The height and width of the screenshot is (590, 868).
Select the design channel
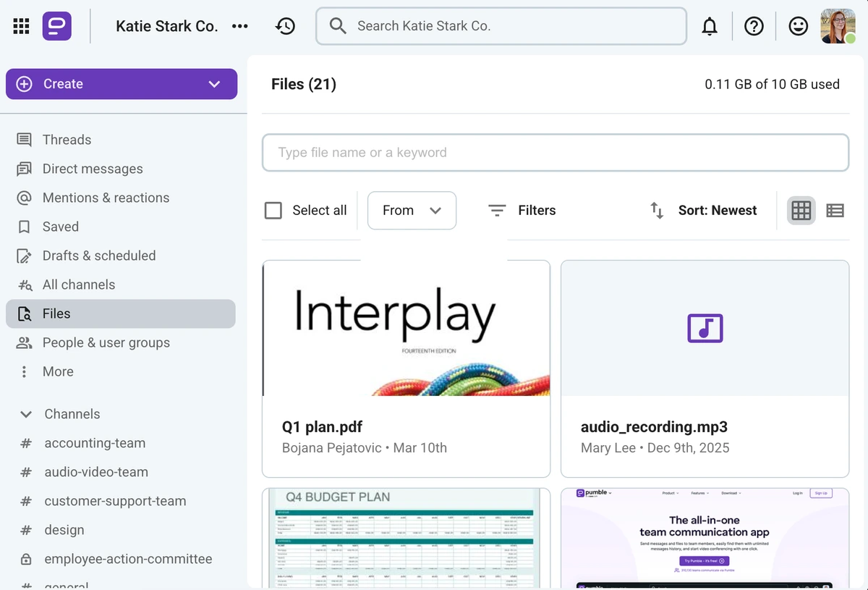(64, 529)
